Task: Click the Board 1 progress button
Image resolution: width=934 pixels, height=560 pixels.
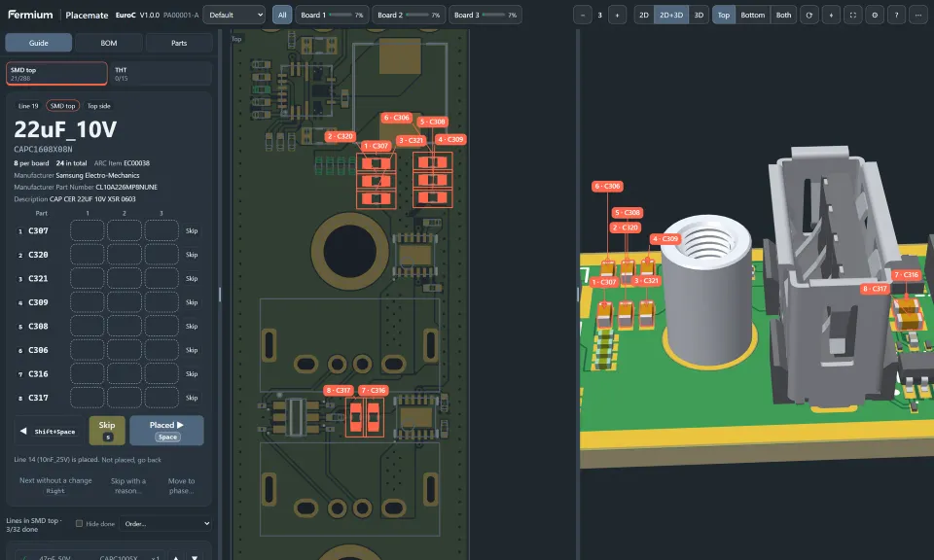Action: 332,15
